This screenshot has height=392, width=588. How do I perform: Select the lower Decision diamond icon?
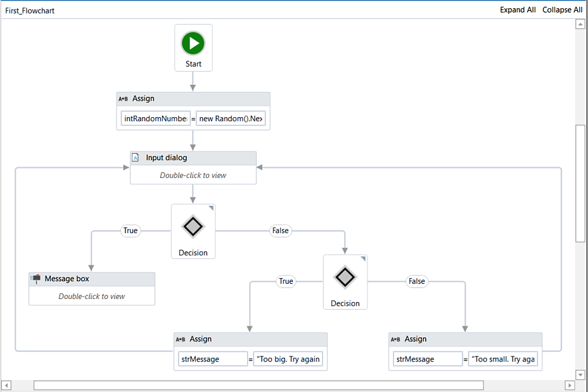[345, 277]
